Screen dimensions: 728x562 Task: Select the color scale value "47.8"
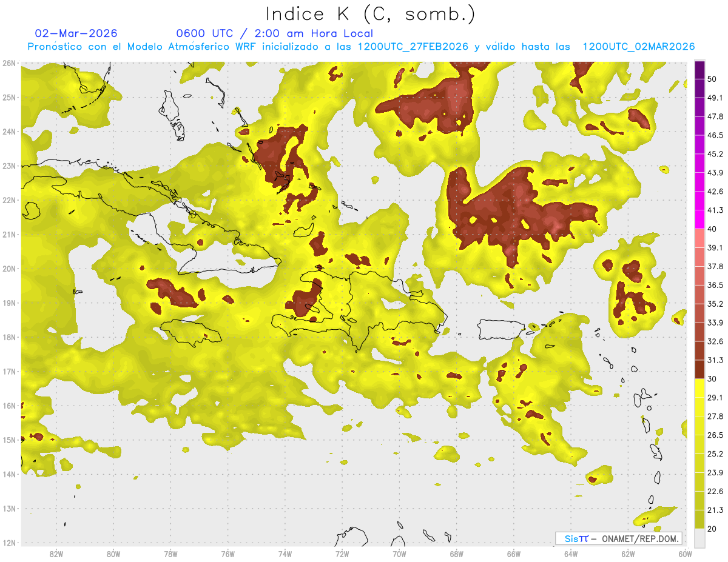tap(715, 116)
